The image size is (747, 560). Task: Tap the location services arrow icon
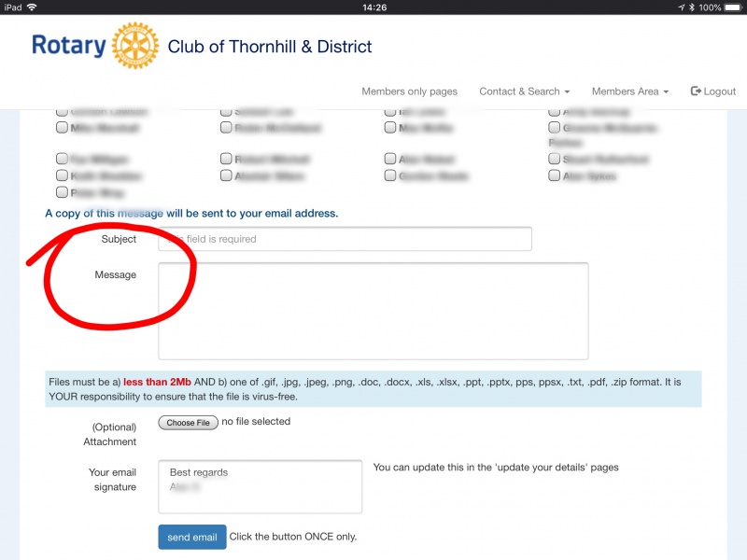pos(682,7)
